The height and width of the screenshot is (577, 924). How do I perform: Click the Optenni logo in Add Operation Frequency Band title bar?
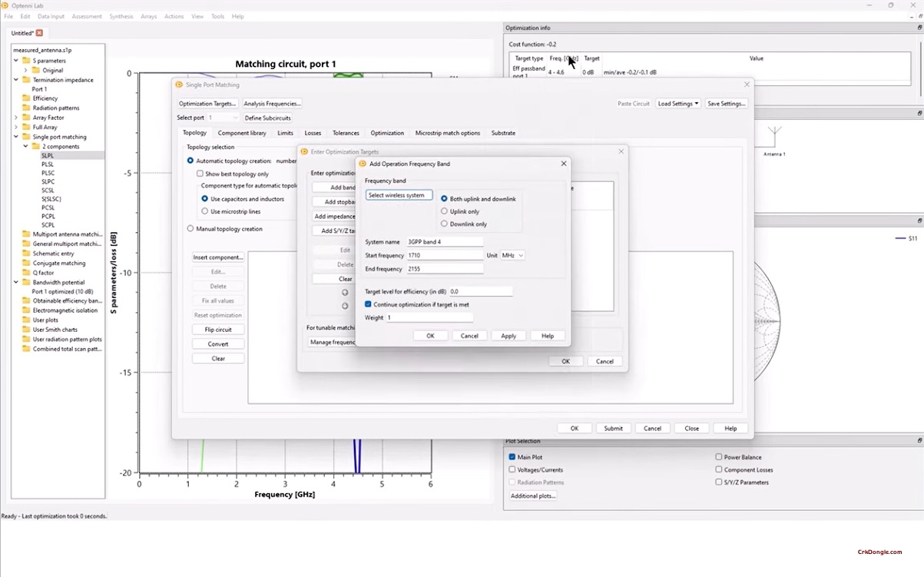click(363, 164)
